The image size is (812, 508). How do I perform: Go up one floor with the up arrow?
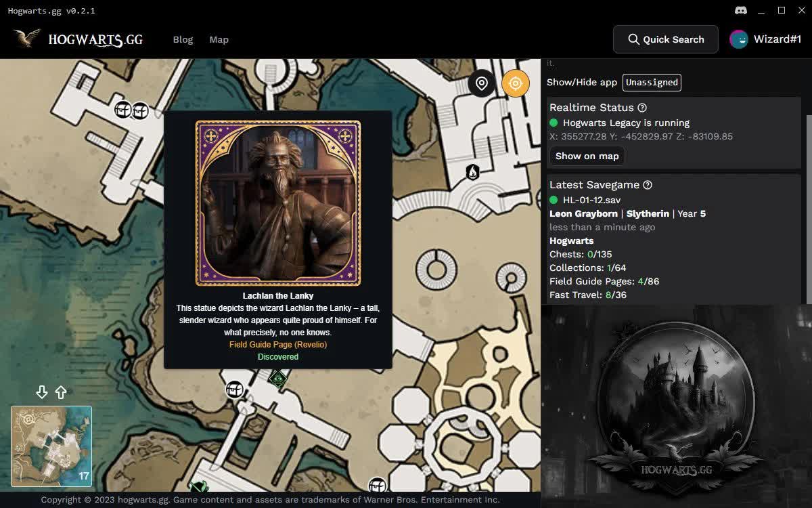pyautogui.click(x=61, y=392)
